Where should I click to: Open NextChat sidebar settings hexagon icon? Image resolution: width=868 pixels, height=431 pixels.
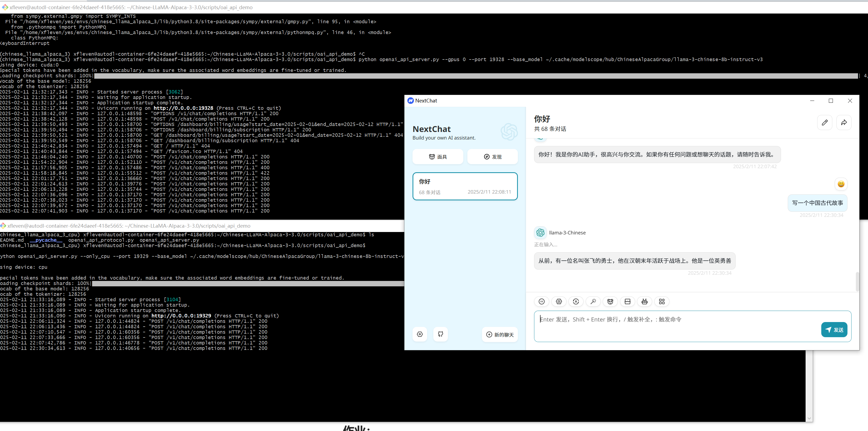tap(420, 334)
